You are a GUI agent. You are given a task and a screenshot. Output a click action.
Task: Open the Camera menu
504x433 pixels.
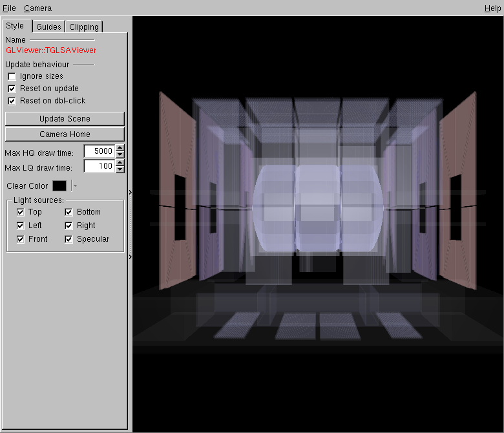[37, 8]
